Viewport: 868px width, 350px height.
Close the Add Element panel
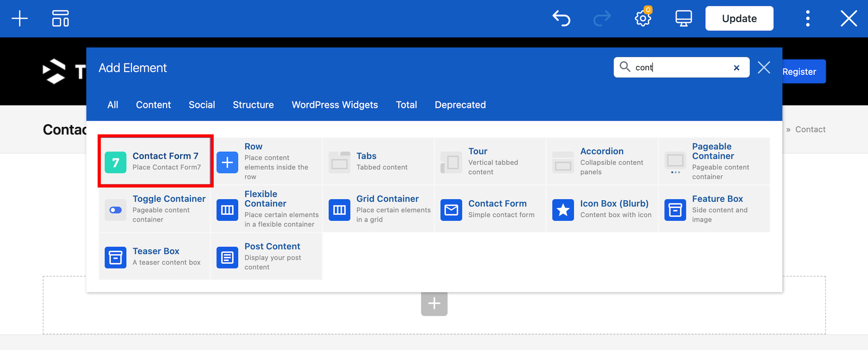coord(764,67)
